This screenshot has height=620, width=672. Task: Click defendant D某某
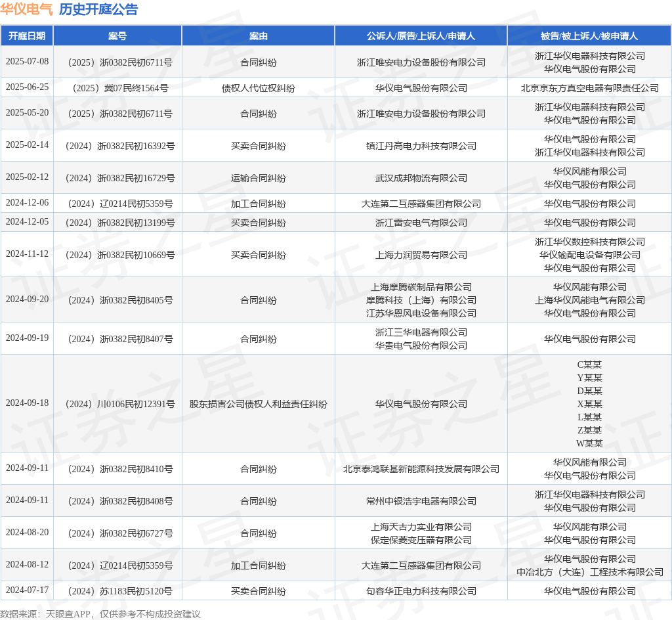[x=590, y=391]
